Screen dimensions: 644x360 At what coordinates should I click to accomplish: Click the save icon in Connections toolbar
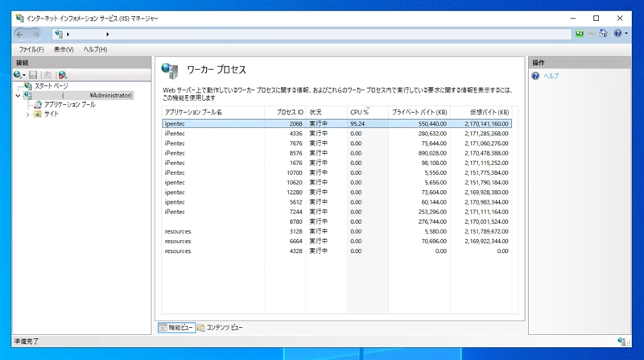(33, 75)
